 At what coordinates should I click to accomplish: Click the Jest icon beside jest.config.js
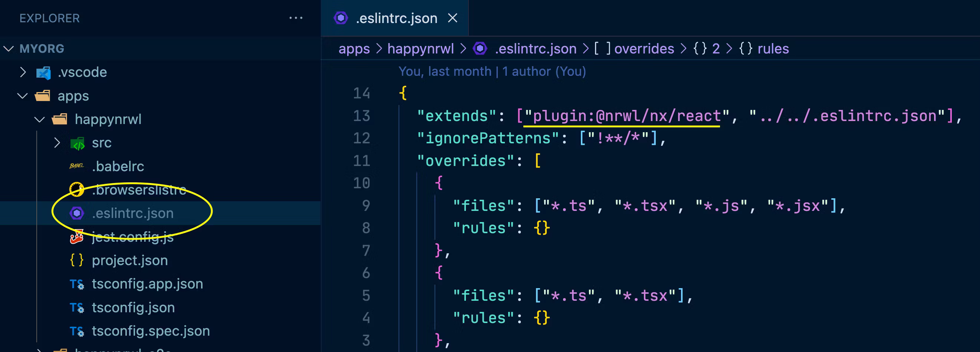click(x=76, y=237)
